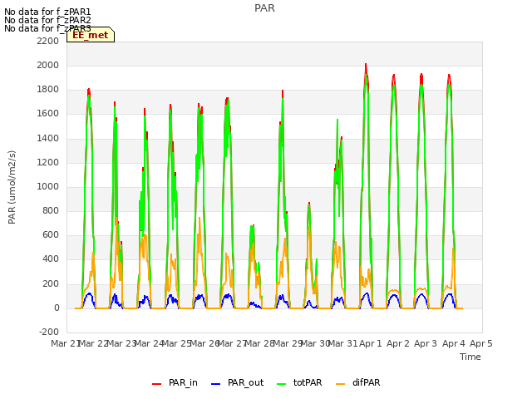Click the PAR_in legend label

pyautogui.click(x=183, y=382)
